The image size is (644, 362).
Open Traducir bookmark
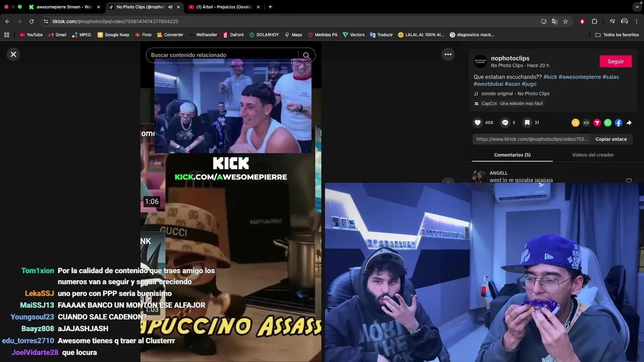381,35
